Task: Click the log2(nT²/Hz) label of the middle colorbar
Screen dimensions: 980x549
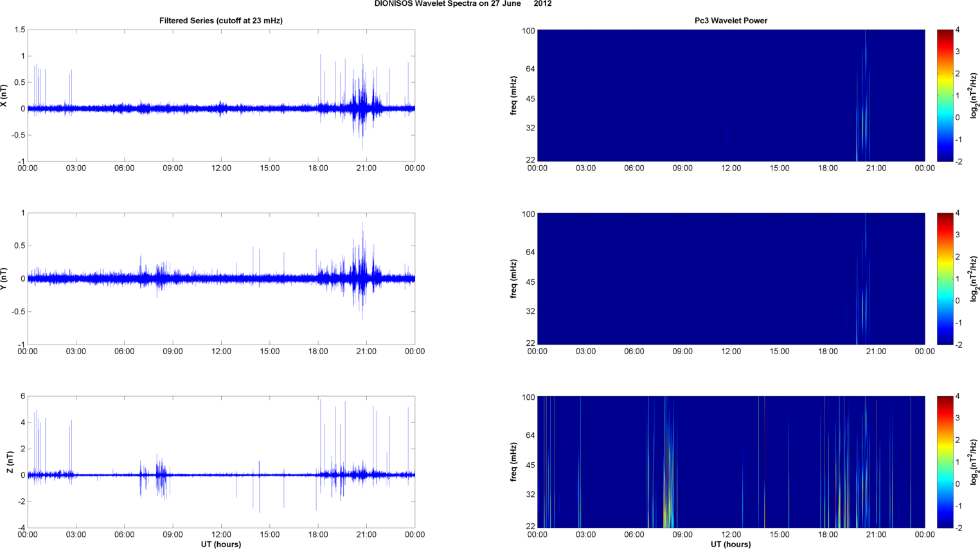Action: 974,279
